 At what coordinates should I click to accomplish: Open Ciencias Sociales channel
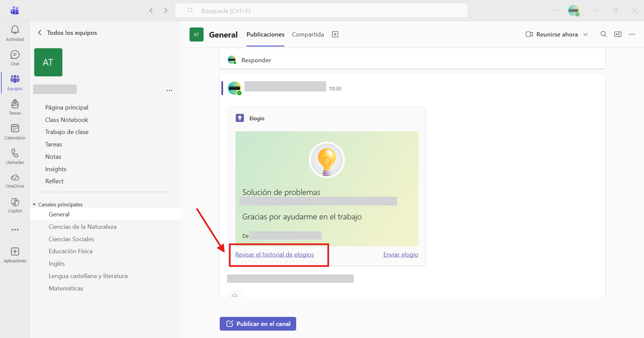(71, 239)
